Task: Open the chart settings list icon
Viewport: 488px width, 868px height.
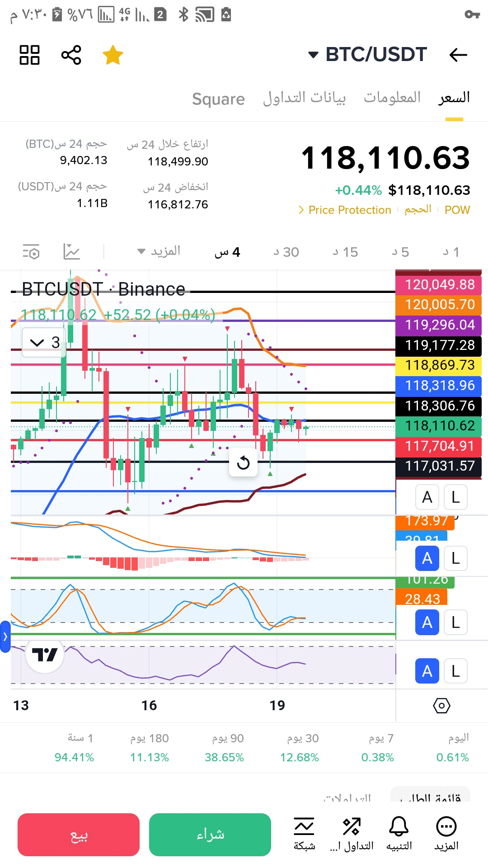Action: pos(31,251)
